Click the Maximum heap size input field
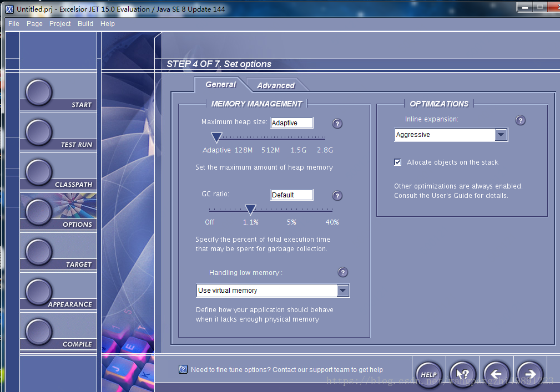Viewport: 560px width, 392px height. 292,123
